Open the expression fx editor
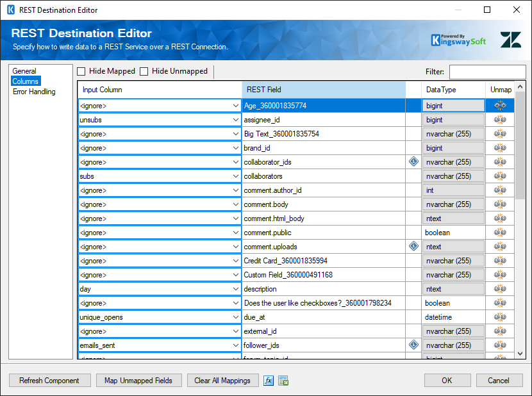This screenshot has height=396, width=532. (x=269, y=381)
